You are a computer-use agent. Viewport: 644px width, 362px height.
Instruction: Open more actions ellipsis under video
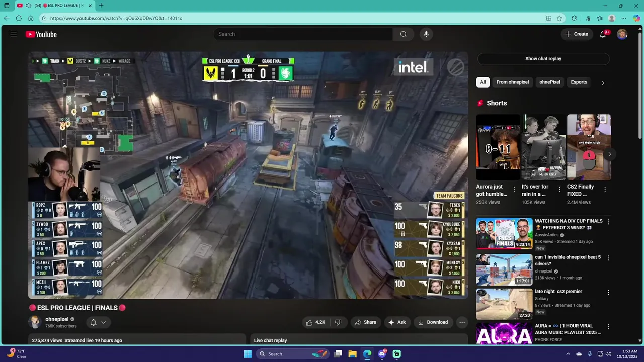coord(462,322)
